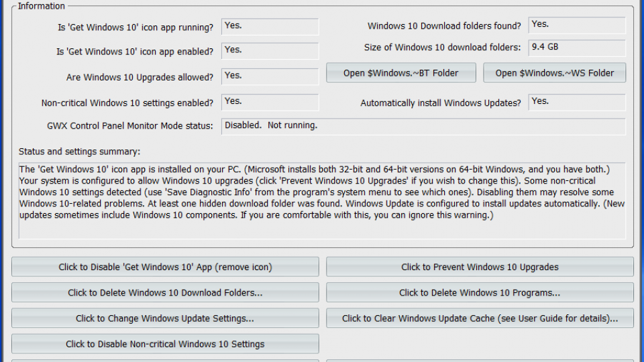Click inside the status summary text box
Screen dimensions: 644x362
tap(323, 200)
